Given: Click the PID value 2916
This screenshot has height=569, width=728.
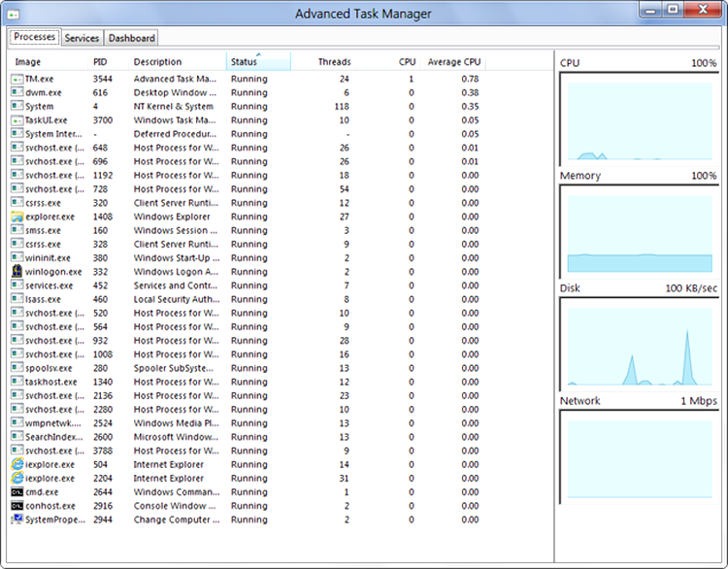Looking at the screenshot, I should (x=103, y=506).
